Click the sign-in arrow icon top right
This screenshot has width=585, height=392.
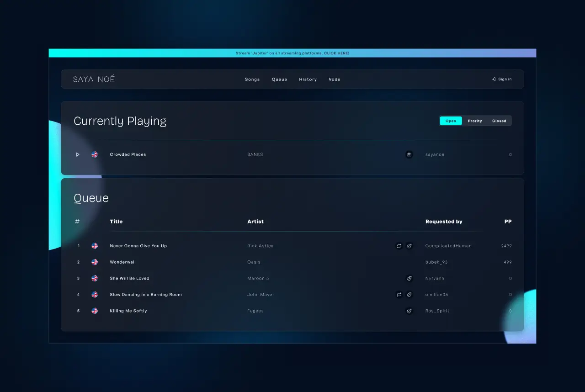point(494,79)
